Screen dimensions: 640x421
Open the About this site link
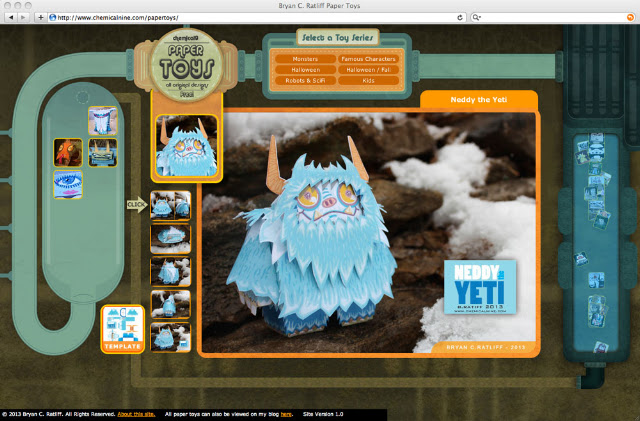coord(136,414)
